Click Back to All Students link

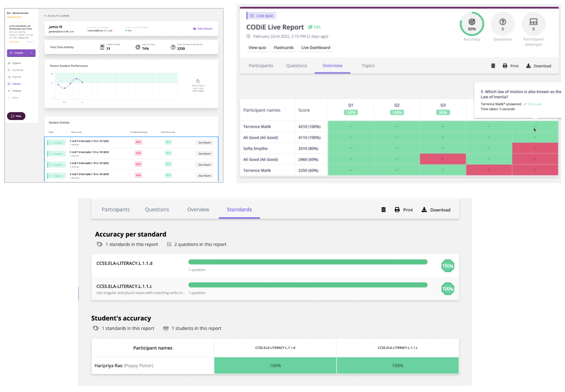57,16
